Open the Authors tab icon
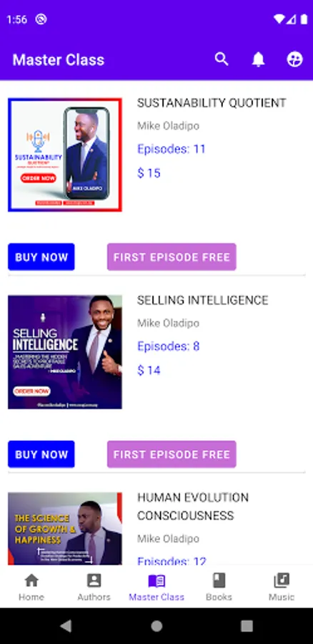This screenshot has height=644, width=313. [x=94, y=580]
